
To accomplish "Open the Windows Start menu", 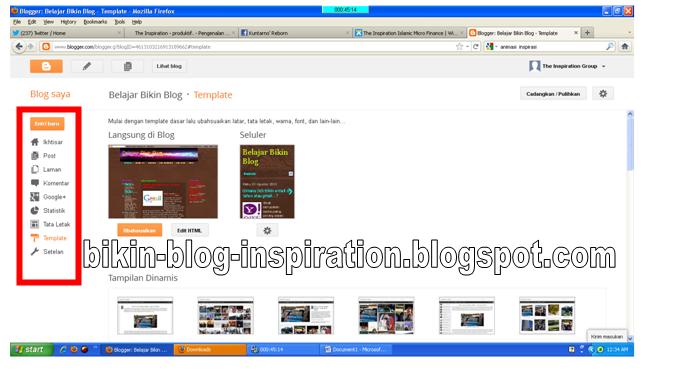I will (31, 349).
